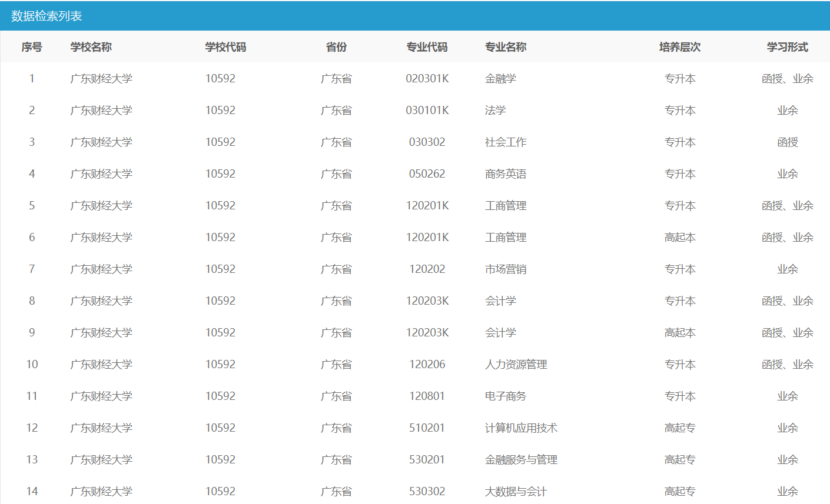Click 高起本 in row 9
The width and height of the screenshot is (830, 504).
coord(680,333)
